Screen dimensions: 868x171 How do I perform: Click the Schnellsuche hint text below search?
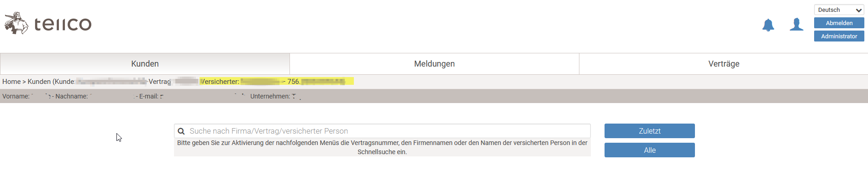click(382, 147)
